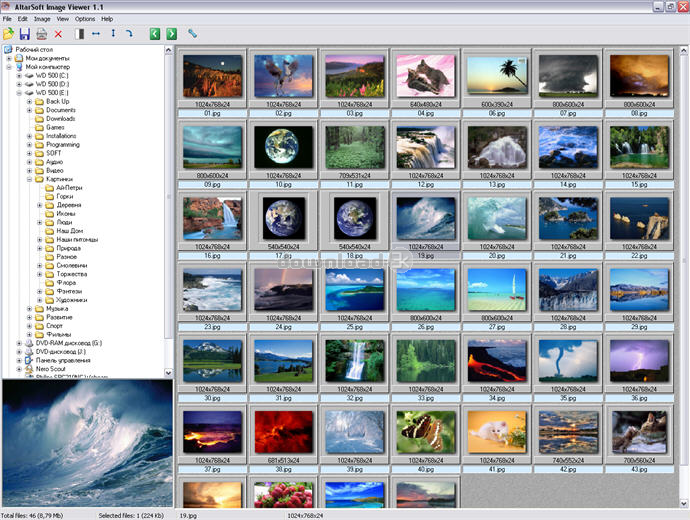Select thumbnail 01.jpg
This screenshot has height=520, width=690.
pyautogui.click(x=212, y=76)
